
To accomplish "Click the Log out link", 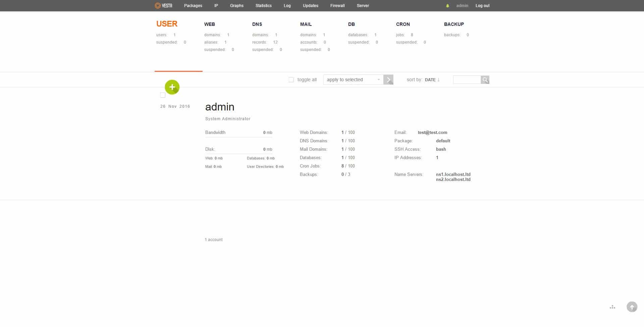I will point(482,5).
